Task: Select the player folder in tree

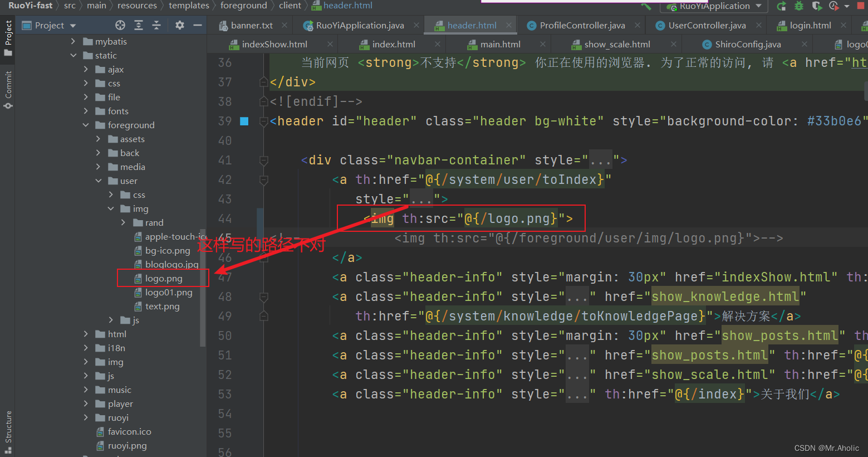Action: tap(120, 403)
